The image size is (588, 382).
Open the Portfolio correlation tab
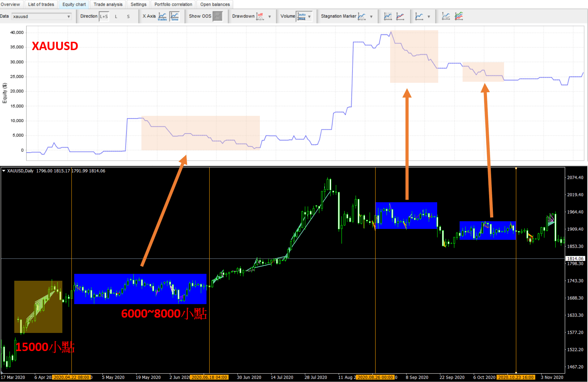[173, 5]
